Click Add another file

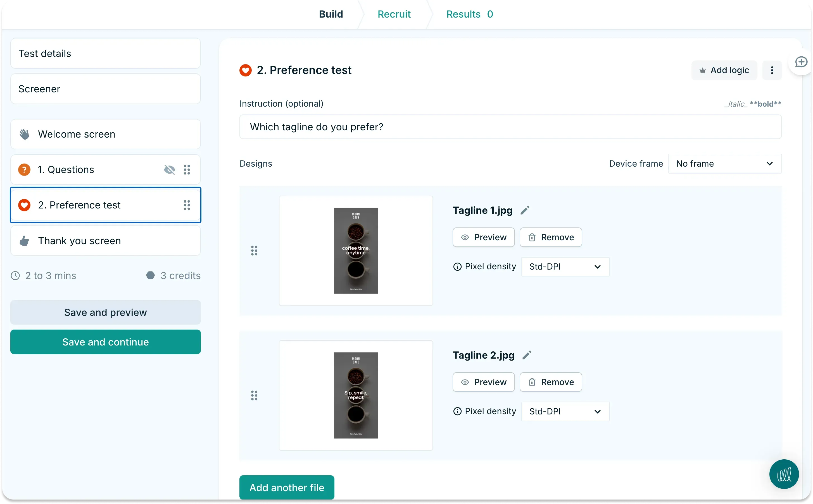(287, 487)
